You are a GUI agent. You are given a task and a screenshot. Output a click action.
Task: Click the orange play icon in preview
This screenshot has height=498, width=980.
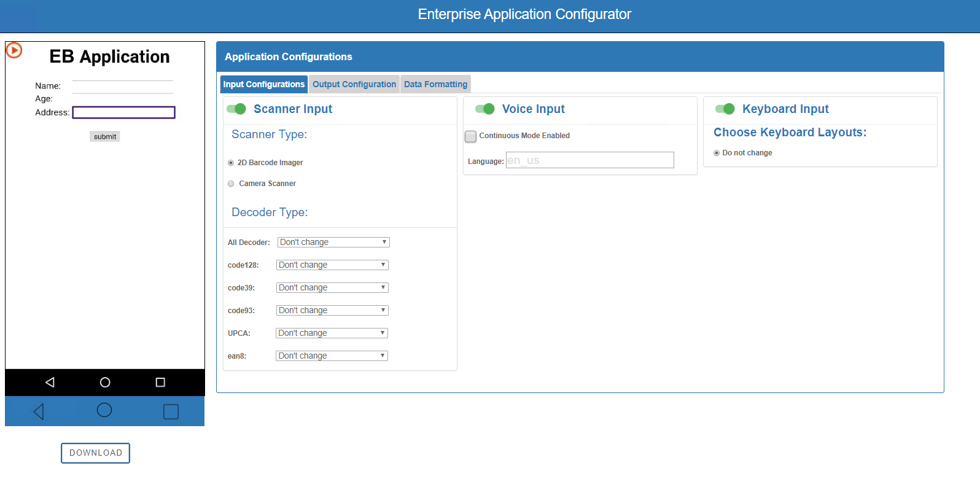(14, 50)
